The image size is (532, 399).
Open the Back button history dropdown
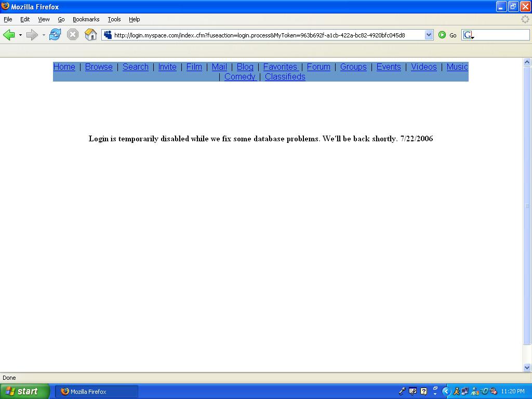point(20,35)
